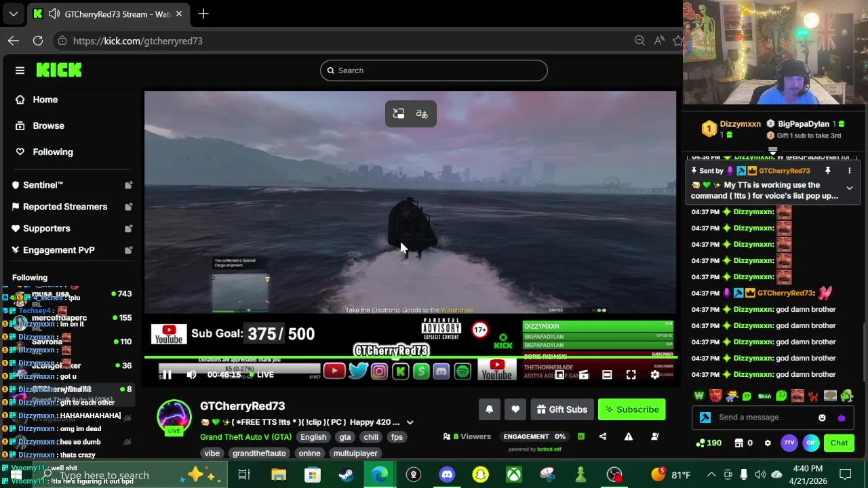Click the GTCherryRed73 channel avatar

pyautogui.click(x=174, y=416)
